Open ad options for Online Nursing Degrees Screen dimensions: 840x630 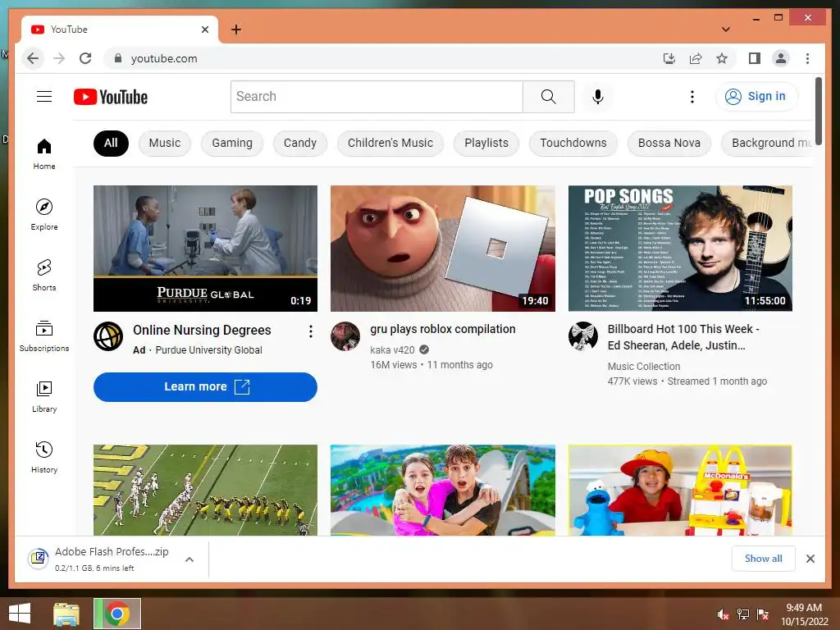click(x=310, y=331)
